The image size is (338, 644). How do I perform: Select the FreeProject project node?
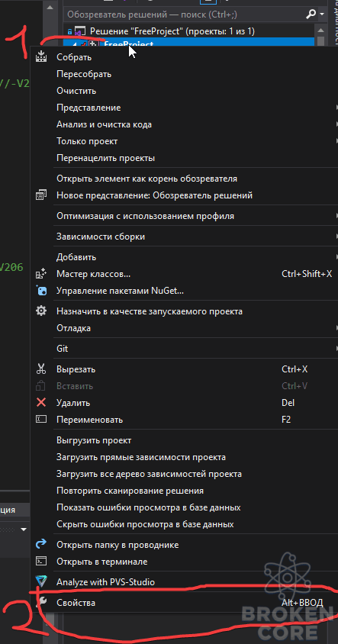(x=129, y=43)
